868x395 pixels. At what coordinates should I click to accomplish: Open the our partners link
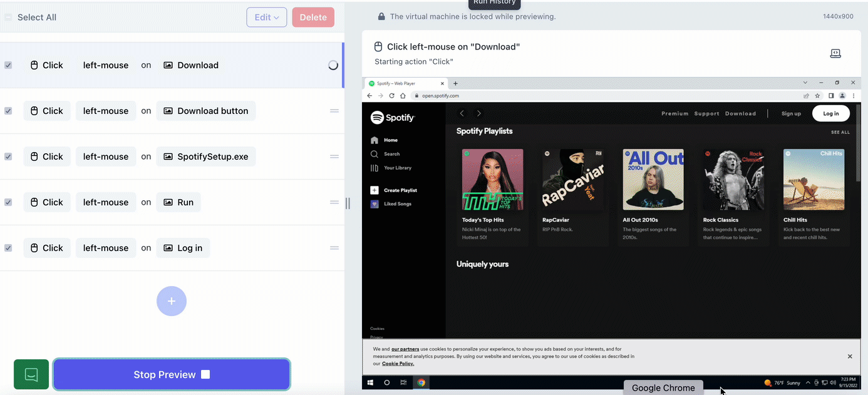pos(405,349)
